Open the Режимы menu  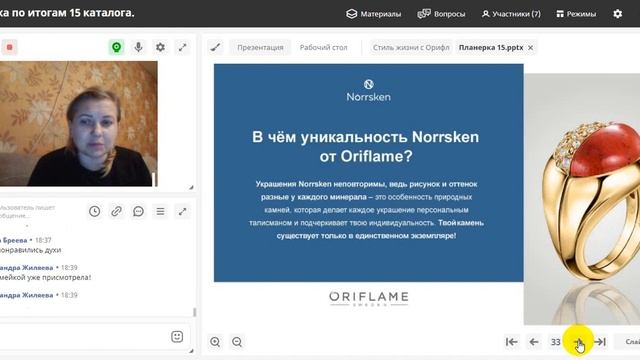pos(576,14)
